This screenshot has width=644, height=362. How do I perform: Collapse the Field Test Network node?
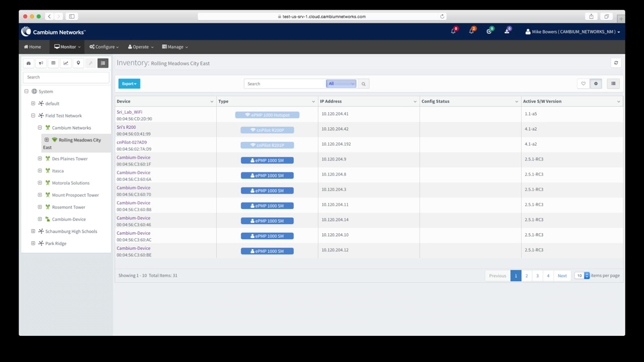[33, 116]
